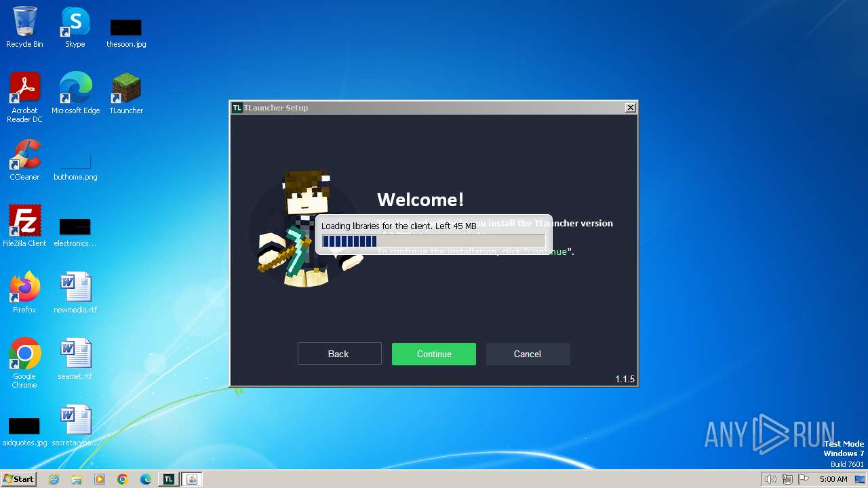
Task: Open Acrobat Reader DC shortcut
Action: tap(24, 98)
